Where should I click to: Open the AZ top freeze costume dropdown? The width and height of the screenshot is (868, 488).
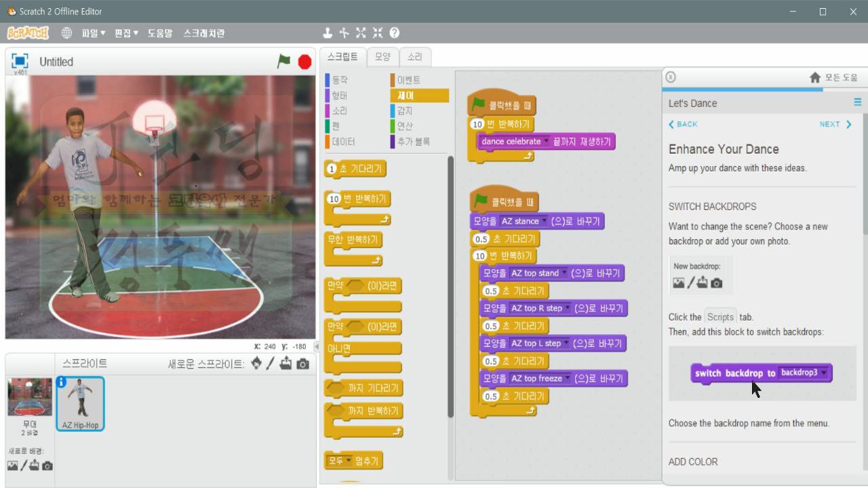(540, 378)
